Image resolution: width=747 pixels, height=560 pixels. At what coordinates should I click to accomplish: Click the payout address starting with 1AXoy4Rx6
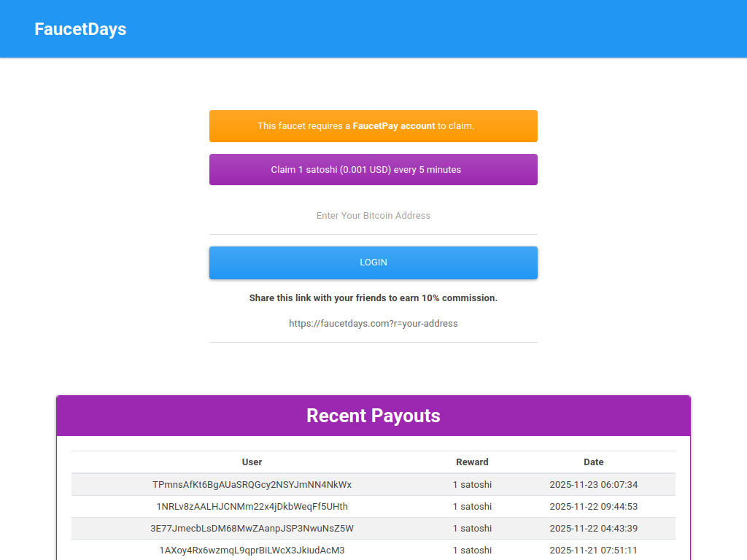[252, 551]
